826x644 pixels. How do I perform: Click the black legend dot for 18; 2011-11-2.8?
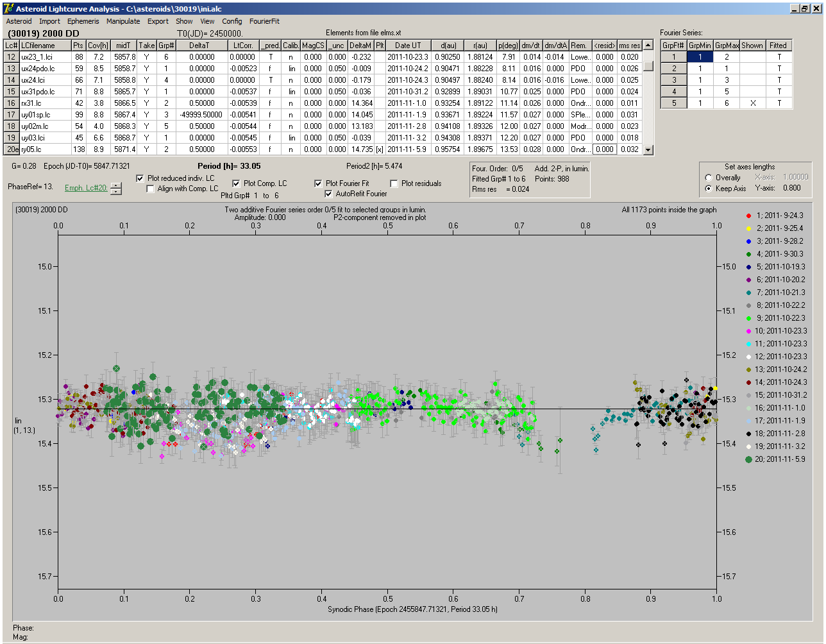[x=748, y=434]
